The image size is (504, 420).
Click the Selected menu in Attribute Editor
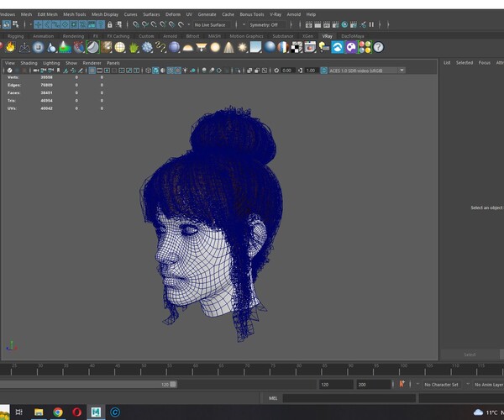(465, 63)
